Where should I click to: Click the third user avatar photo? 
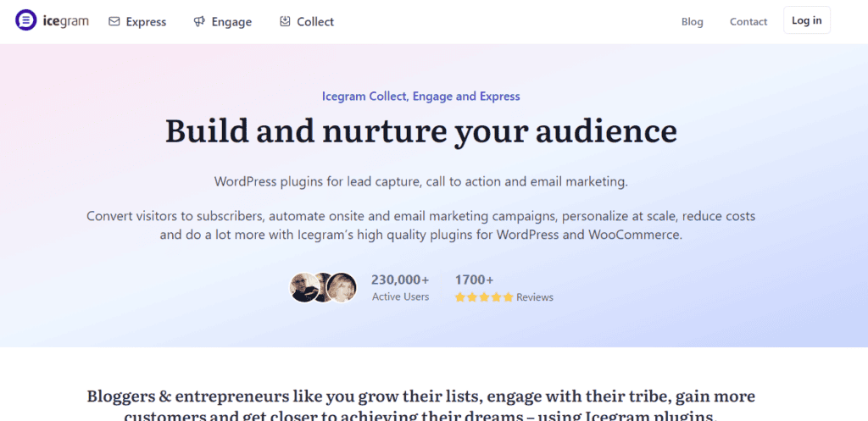[x=342, y=288]
